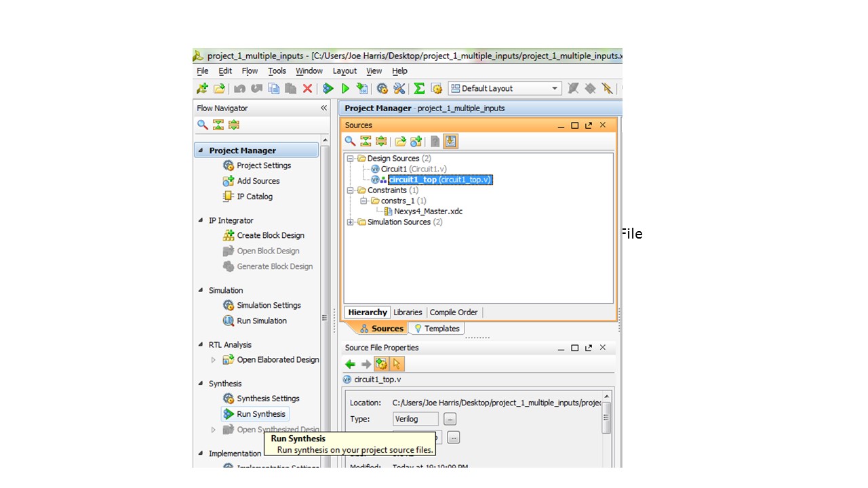Open the Layout menu

(344, 71)
